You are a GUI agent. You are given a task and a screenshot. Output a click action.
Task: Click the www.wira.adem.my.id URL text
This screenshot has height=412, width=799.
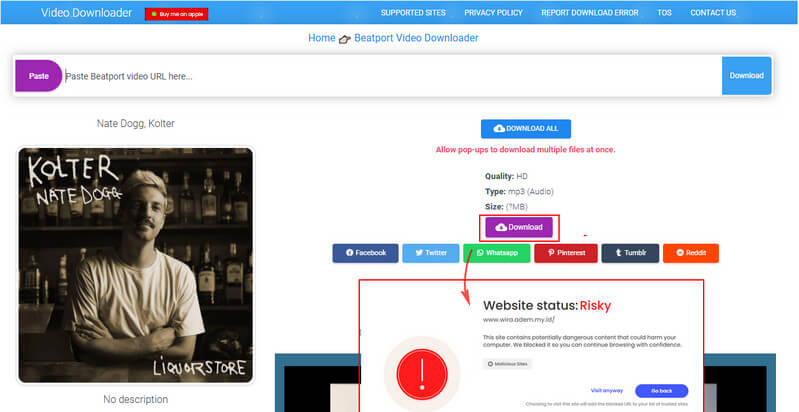click(x=519, y=320)
